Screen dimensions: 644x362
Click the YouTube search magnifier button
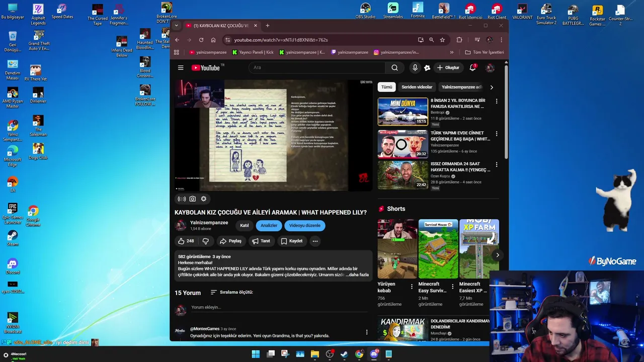click(x=394, y=67)
